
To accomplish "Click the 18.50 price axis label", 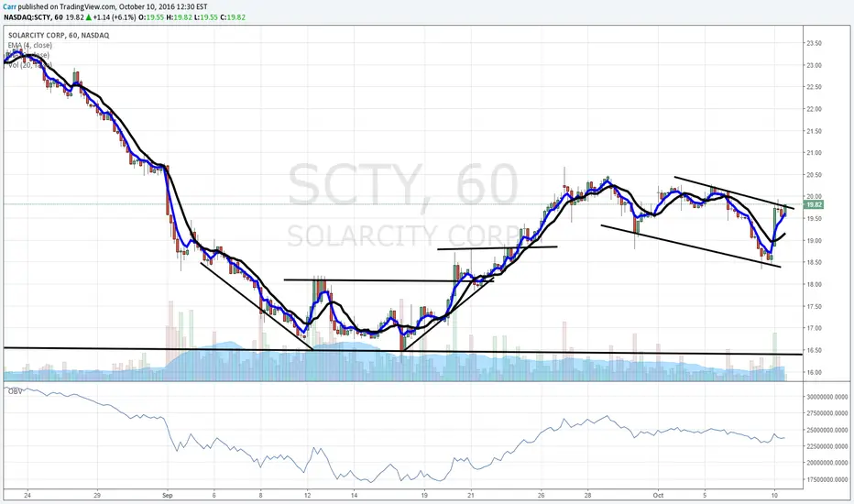I will click(x=815, y=263).
